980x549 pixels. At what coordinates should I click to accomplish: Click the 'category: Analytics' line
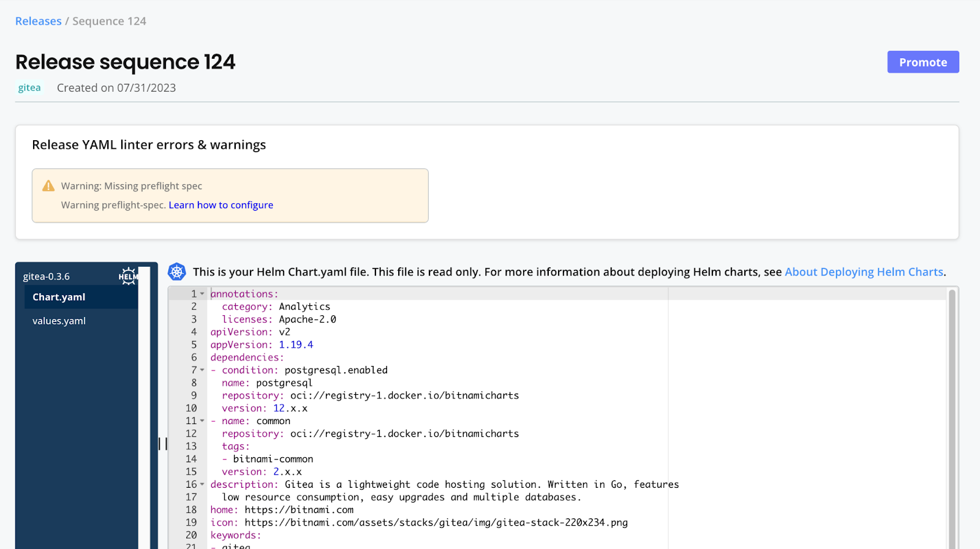point(276,307)
